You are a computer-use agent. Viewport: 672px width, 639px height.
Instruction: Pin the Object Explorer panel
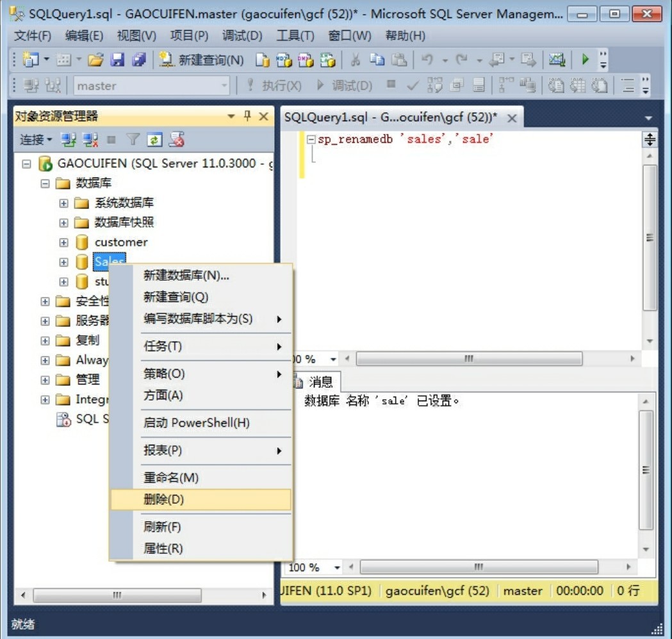click(x=247, y=116)
